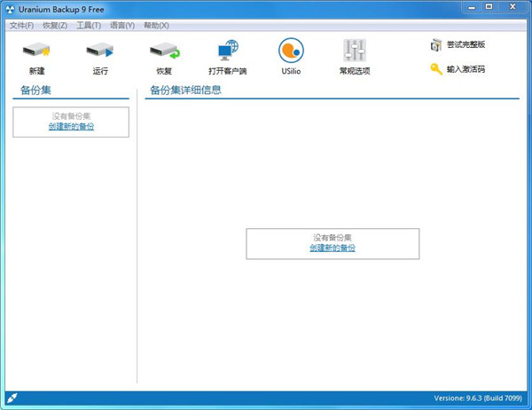The height and width of the screenshot is (410, 532).
Task: Click the 尝试完整版 box icon
Action: (x=436, y=45)
